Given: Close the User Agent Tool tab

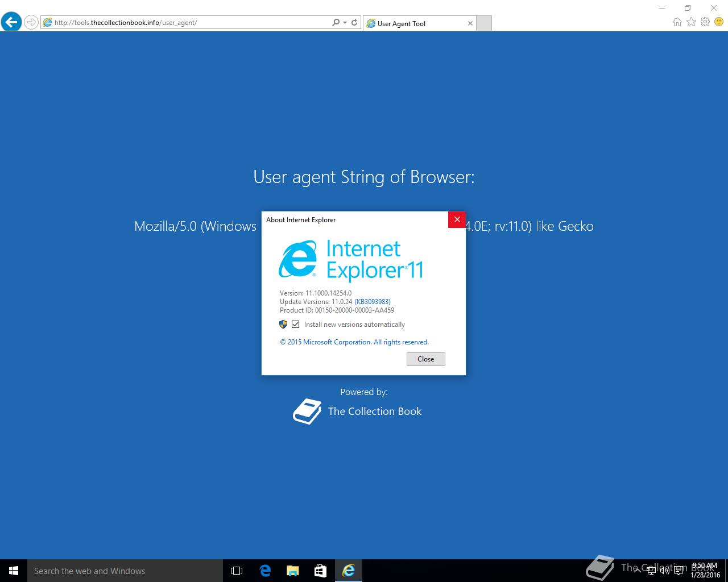Looking at the screenshot, I should click(470, 23).
